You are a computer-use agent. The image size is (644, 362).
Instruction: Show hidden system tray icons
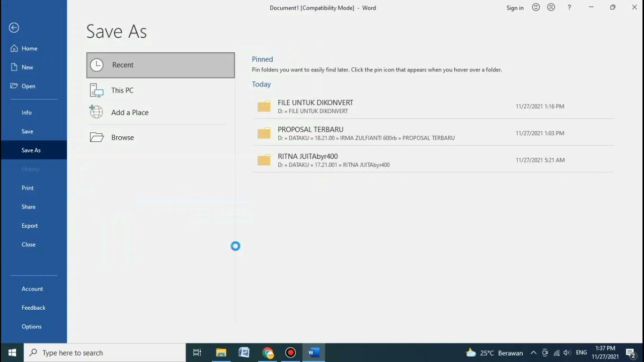[x=533, y=353]
